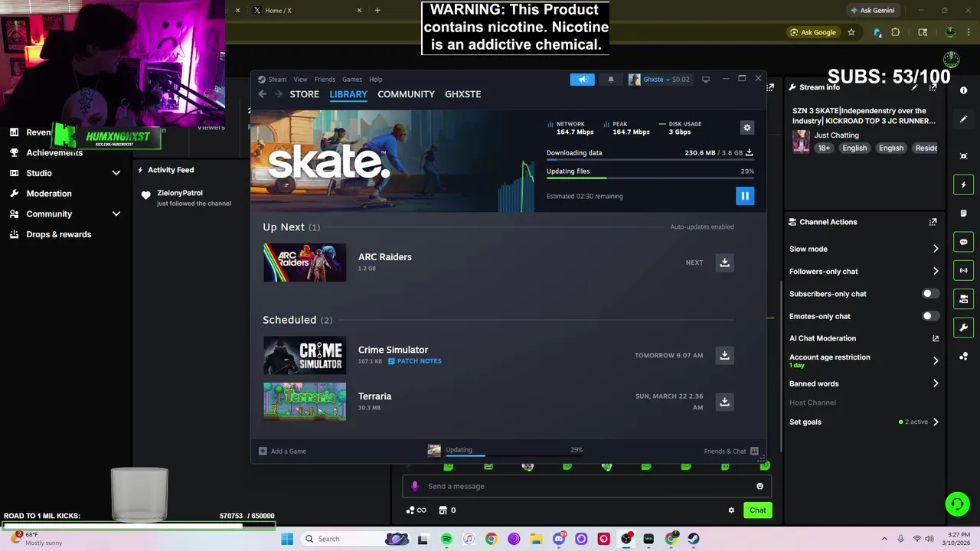Open the Games menu in Steam
Viewport: 980px width, 551px height.
[x=352, y=80]
